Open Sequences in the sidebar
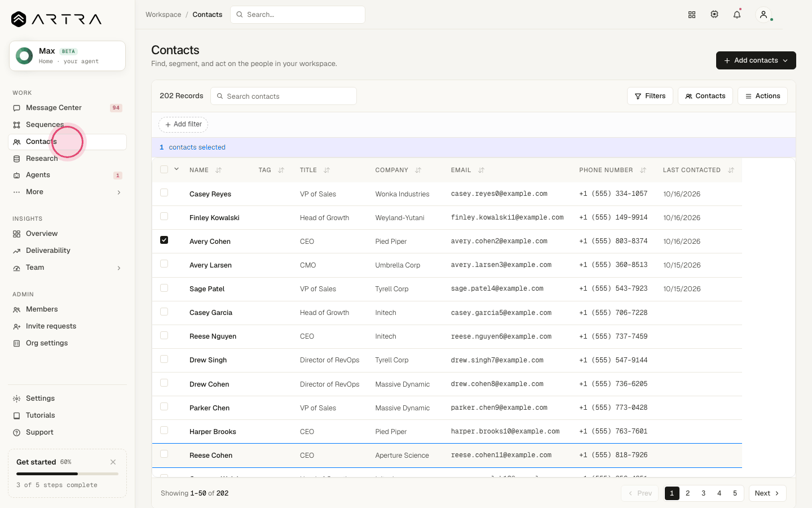Screen dimensions: 812x508 click(67, 125)
